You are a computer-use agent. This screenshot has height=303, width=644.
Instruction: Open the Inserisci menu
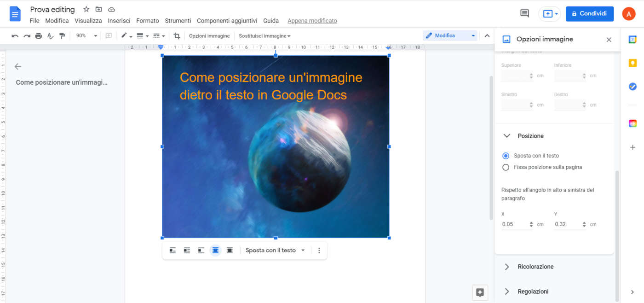tap(119, 21)
